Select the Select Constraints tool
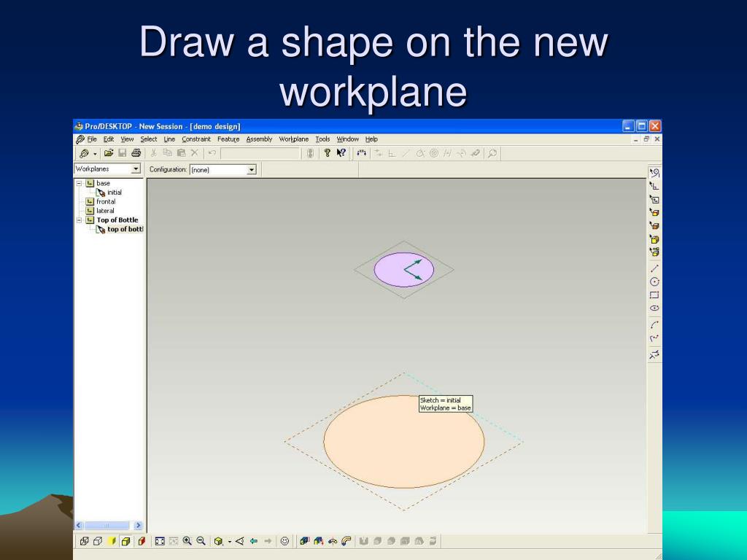This screenshot has width=747, height=560. [654, 186]
